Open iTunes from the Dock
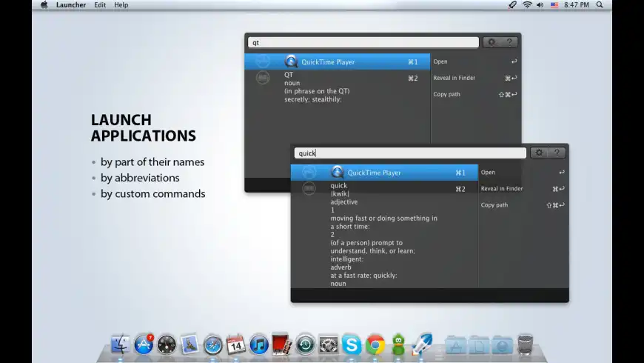This screenshot has height=363, width=644. coord(259,344)
